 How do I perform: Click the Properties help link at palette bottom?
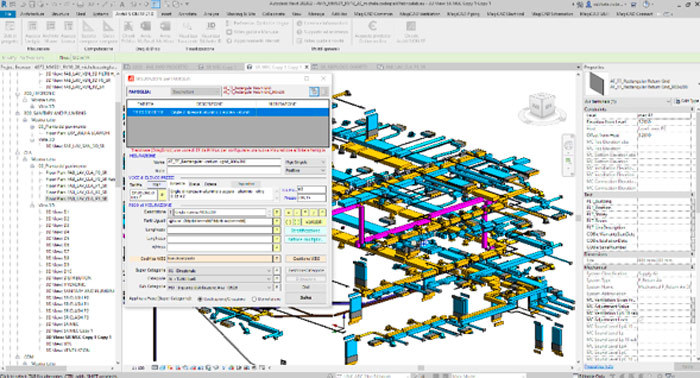(x=599, y=367)
